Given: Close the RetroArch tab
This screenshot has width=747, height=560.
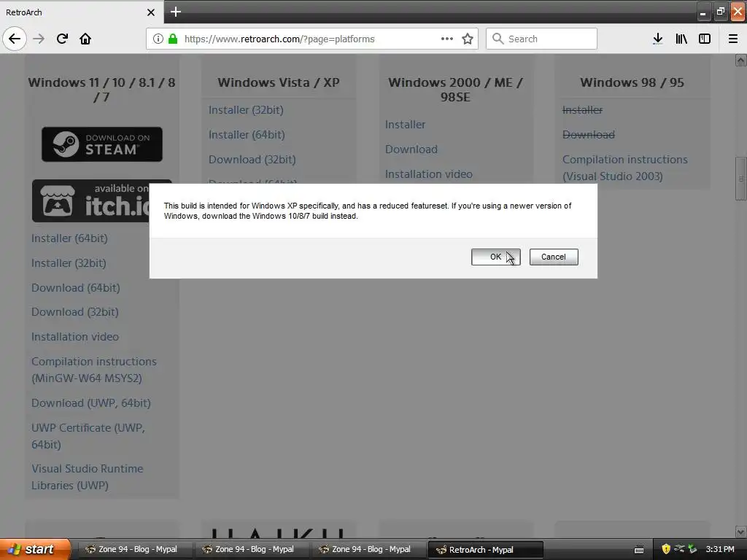Looking at the screenshot, I should tap(151, 12).
